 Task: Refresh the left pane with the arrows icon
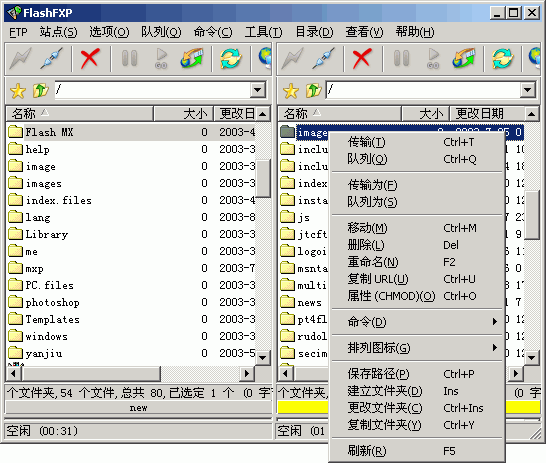coord(231,58)
